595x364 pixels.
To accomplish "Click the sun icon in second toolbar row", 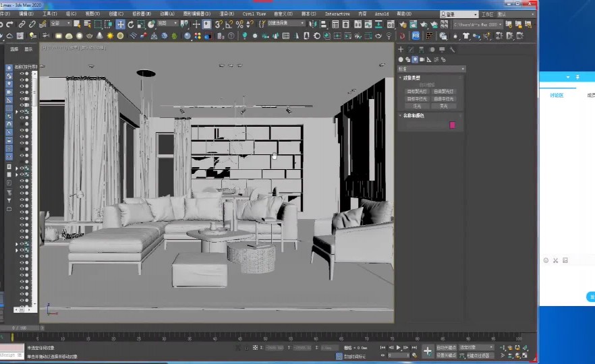I will (110, 36).
